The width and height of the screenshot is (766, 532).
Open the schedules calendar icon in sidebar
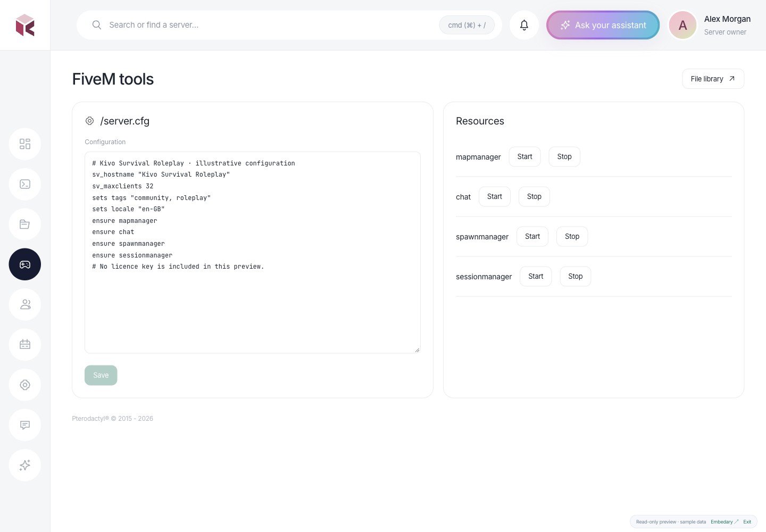(25, 345)
